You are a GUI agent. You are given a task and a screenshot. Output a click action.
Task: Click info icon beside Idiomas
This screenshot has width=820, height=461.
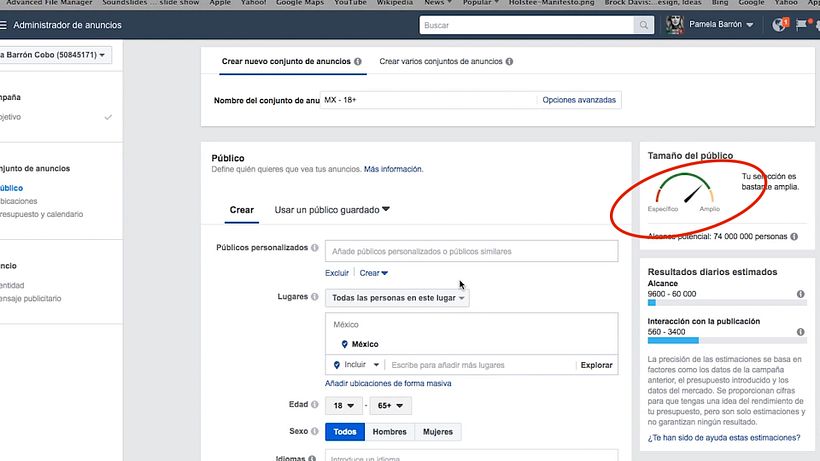312,458
